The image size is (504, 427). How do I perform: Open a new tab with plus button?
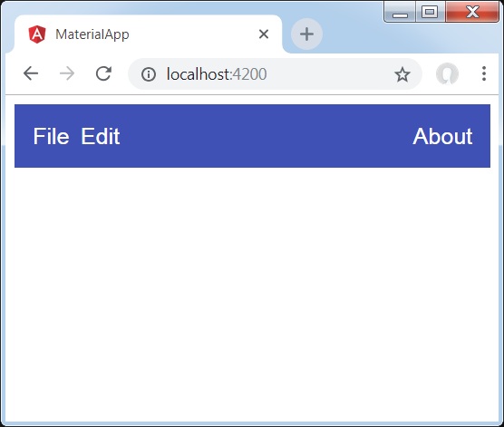306,34
